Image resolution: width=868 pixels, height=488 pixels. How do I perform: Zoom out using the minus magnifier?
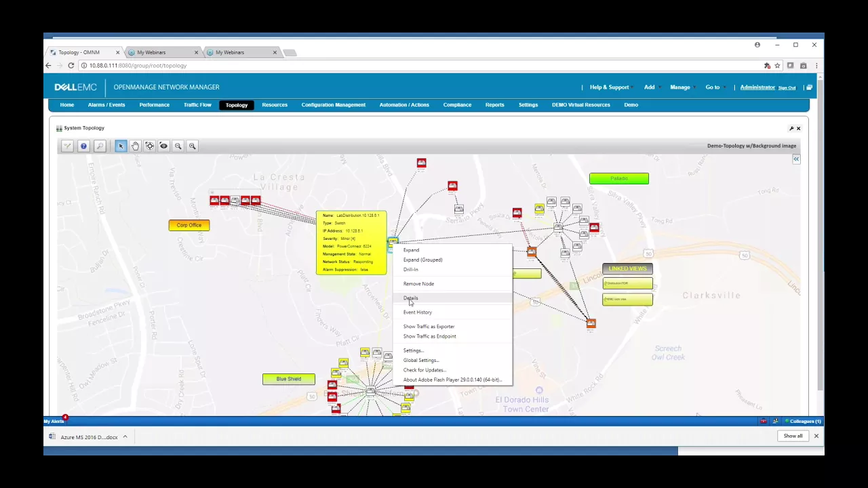[178, 146]
